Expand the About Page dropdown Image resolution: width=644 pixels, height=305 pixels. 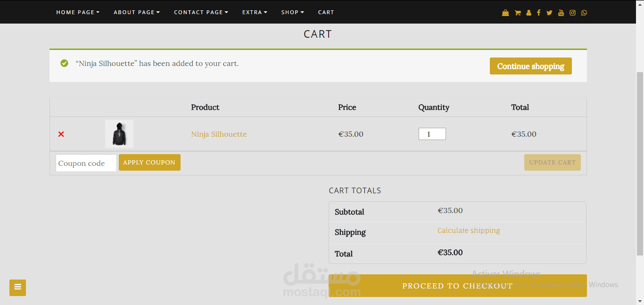click(137, 12)
